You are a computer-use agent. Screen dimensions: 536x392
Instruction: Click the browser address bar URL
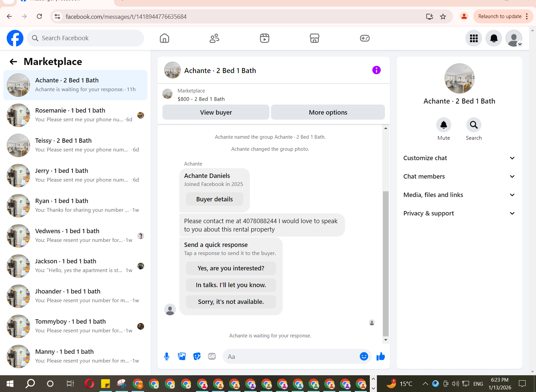pyautogui.click(x=126, y=16)
